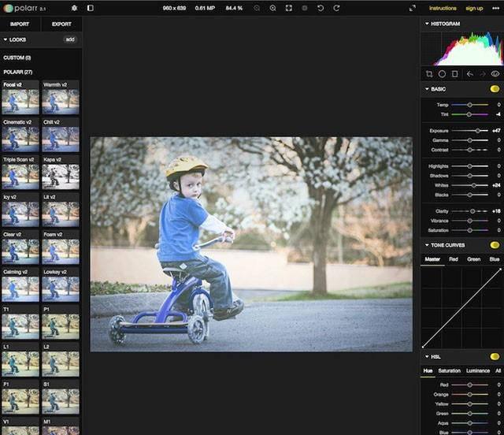504x435 pixels.
Task: Click the sign up link
Action: pos(474,9)
